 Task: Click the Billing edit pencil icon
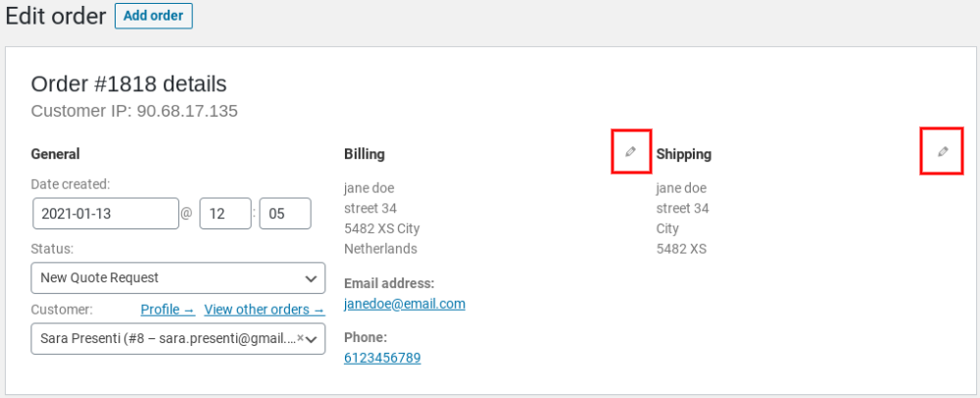[631, 152]
